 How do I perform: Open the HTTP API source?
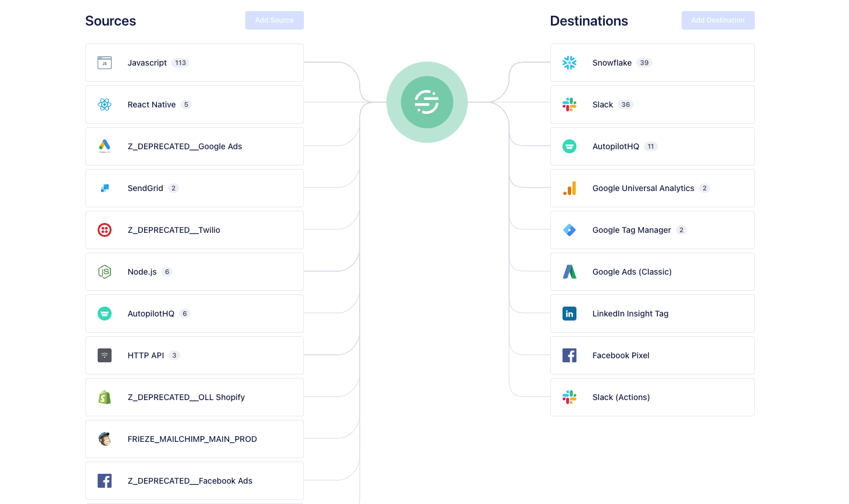tap(195, 355)
